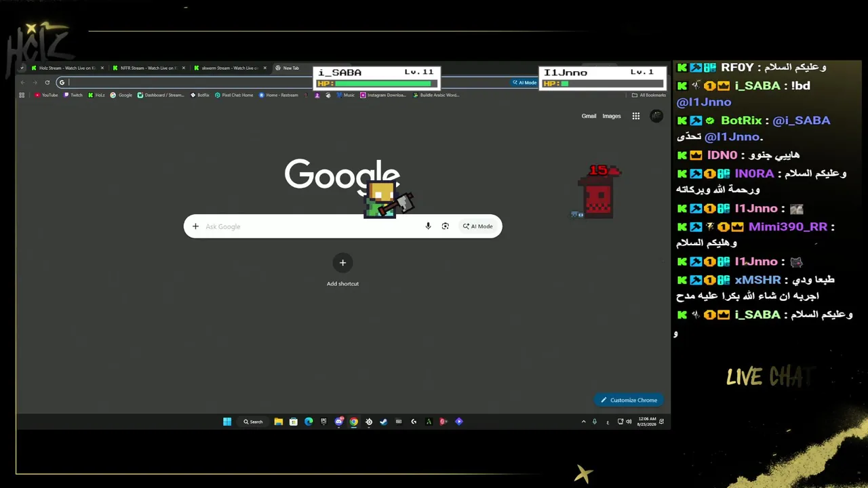
Task: Open taskbar Search box
Action: [253, 422]
